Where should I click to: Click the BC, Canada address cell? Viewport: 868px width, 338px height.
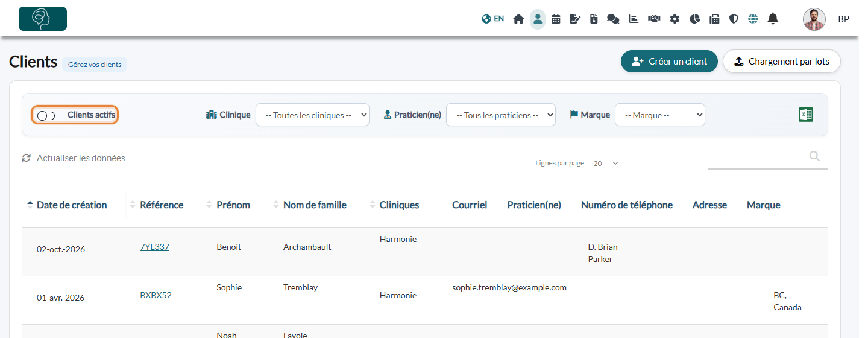[x=787, y=301]
